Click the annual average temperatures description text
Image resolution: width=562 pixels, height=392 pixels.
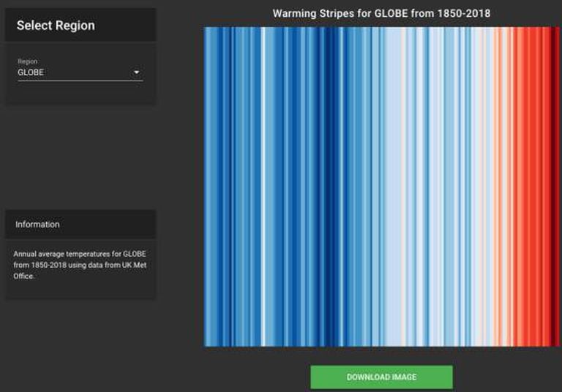(80, 259)
